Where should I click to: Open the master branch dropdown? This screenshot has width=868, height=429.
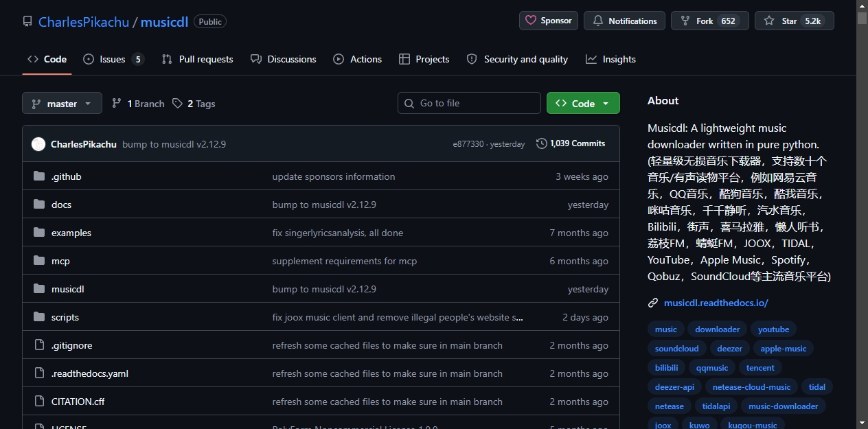tap(62, 103)
